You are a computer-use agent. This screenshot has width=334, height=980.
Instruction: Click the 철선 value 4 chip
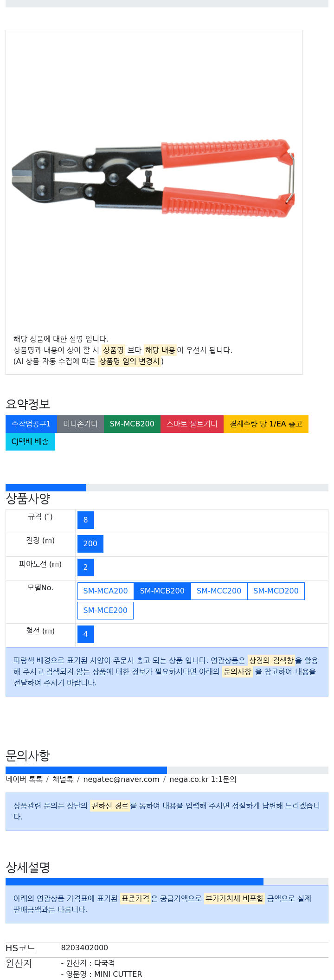[x=86, y=634]
